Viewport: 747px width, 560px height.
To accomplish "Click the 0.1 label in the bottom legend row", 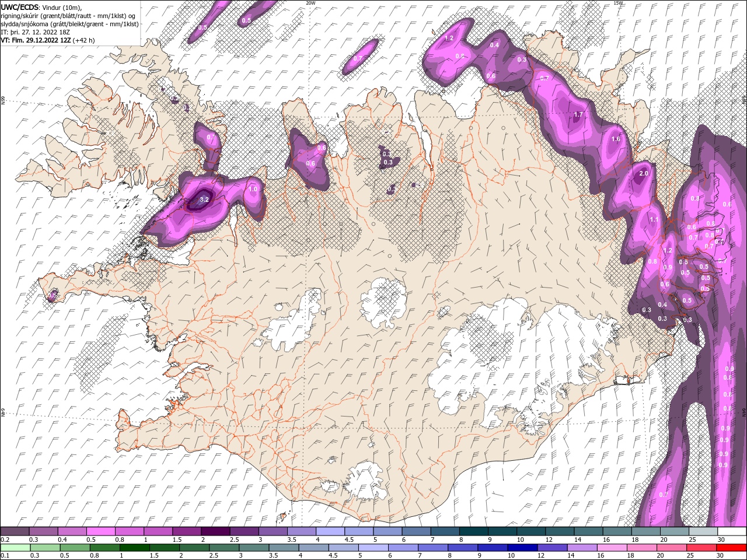I will [5, 556].
